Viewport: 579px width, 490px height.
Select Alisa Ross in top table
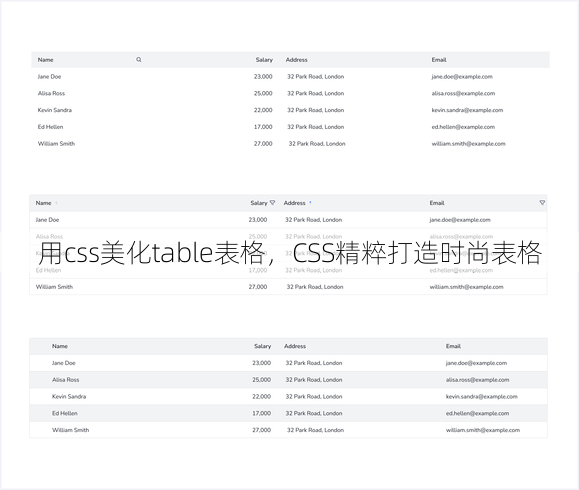coord(51,93)
